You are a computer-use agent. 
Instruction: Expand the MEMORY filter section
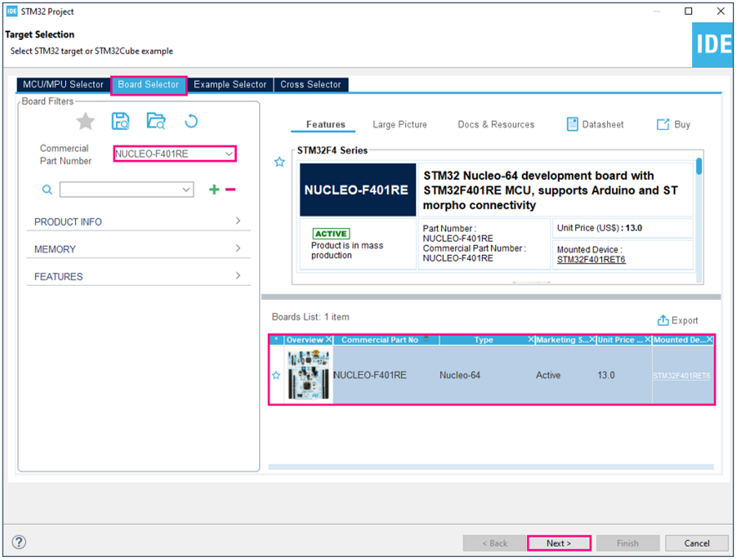138,249
